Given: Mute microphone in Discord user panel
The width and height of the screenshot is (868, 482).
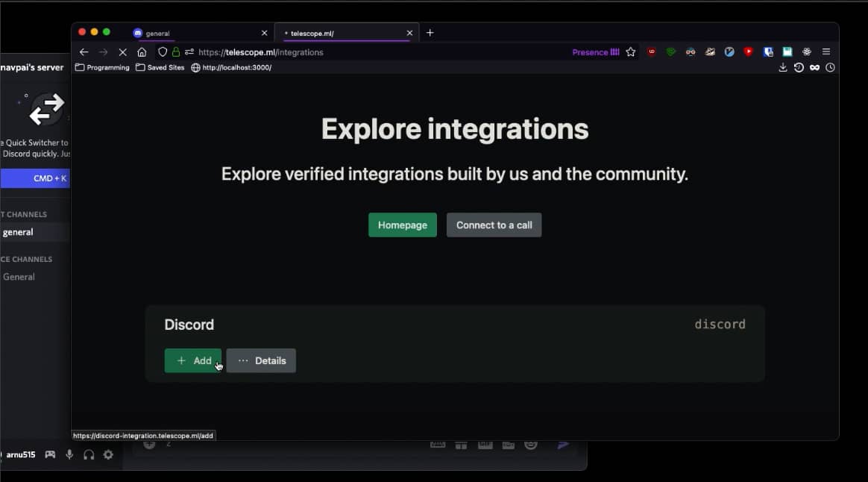Looking at the screenshot, I should (x=69, y=455).
